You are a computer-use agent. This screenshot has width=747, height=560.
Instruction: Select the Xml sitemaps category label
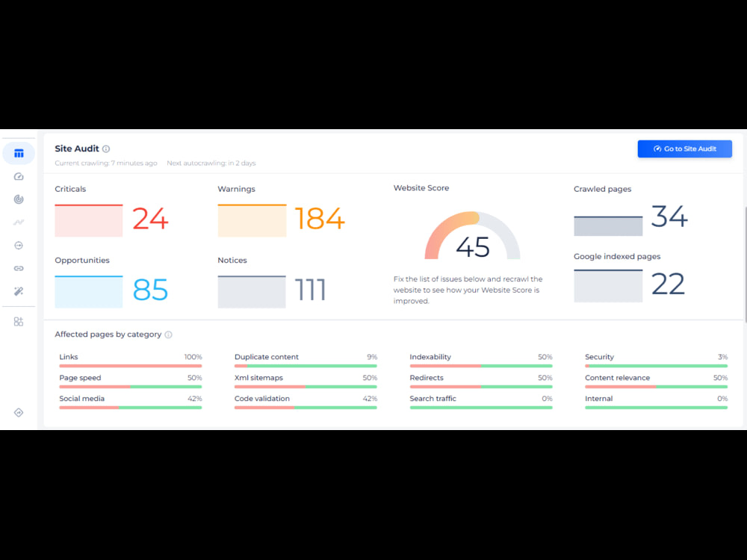click(x=258, y=378)
